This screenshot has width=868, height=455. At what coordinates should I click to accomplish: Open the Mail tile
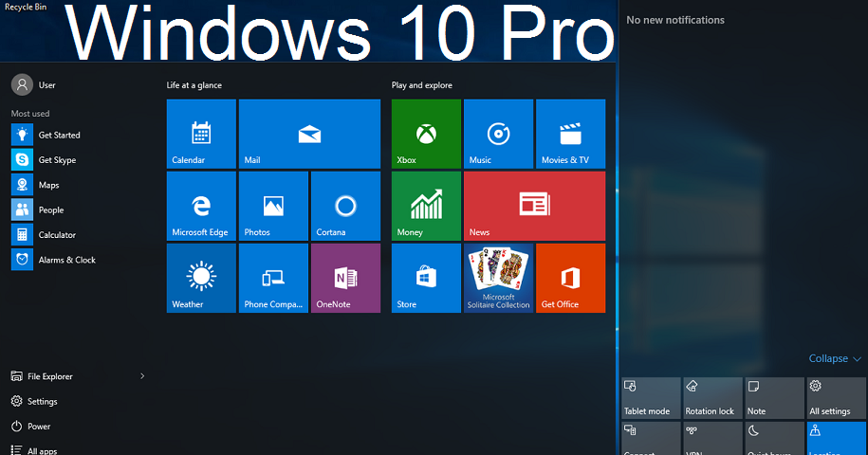click(309, 134)
